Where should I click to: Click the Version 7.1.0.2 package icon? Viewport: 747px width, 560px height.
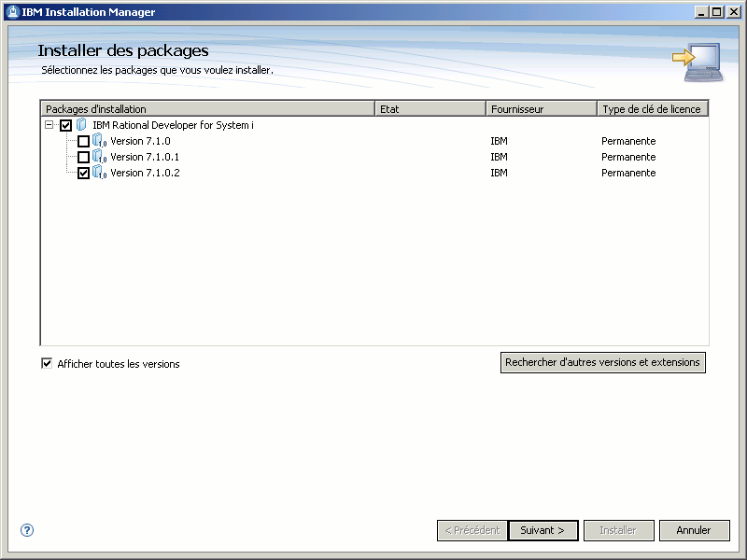pos(99,172)
